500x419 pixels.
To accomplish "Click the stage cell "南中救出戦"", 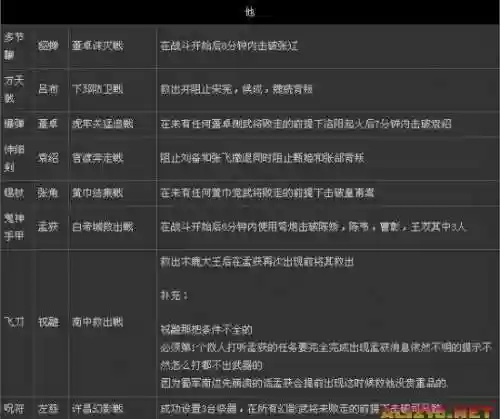I will (98, 322).
